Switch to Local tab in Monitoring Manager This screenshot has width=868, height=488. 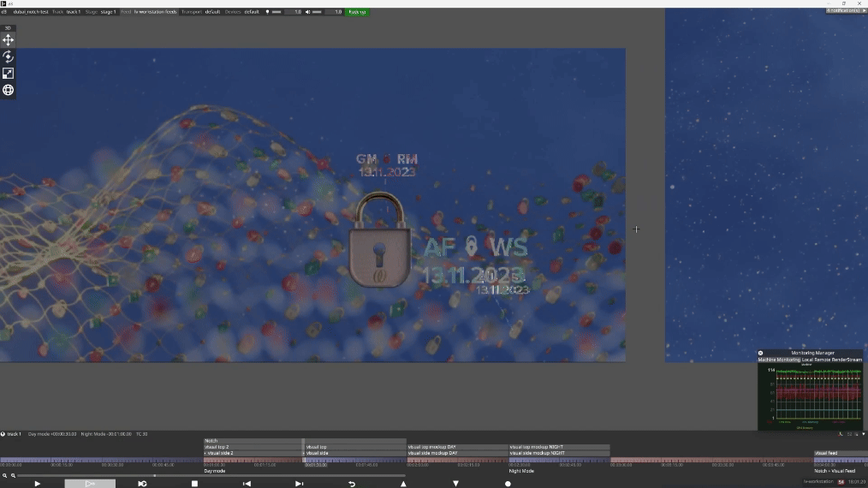pyautogui.click(x=807, y=360)
